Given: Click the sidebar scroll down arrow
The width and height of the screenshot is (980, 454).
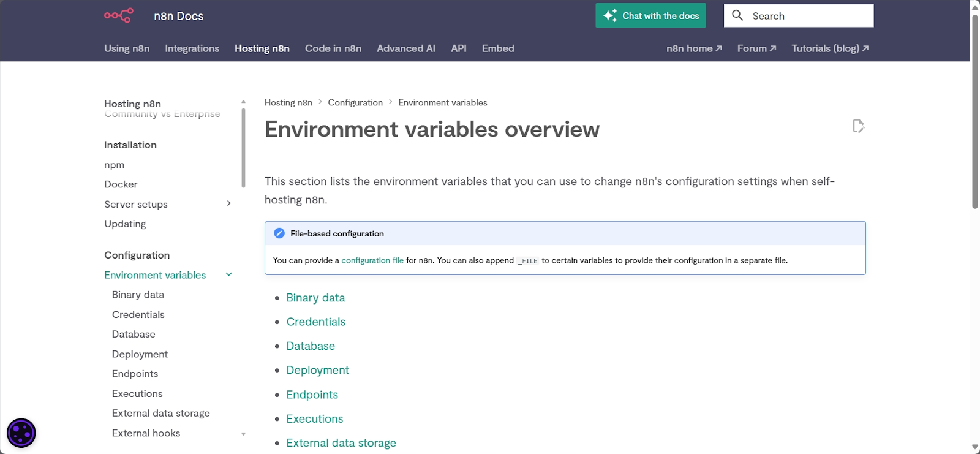Looking at the screenshot, I should click(243, 434).
